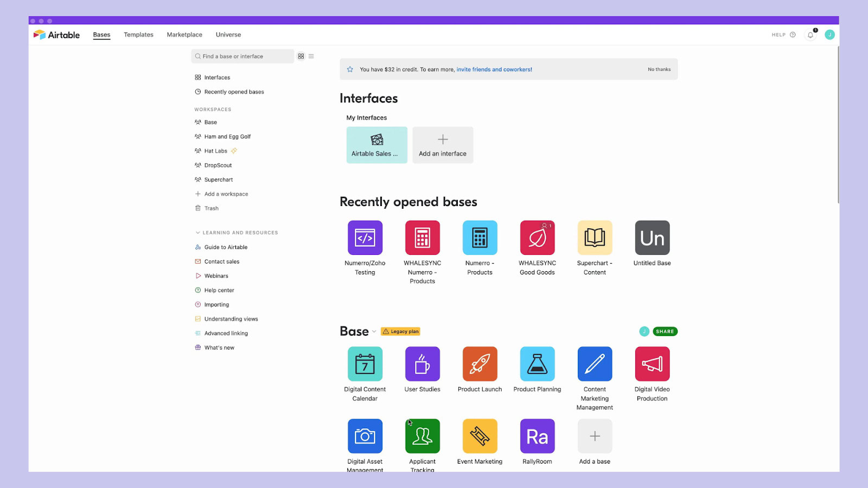Open the Numerro - Products calculator base
The width and height of the screenshot is (868, 488).
pos(480,237)
